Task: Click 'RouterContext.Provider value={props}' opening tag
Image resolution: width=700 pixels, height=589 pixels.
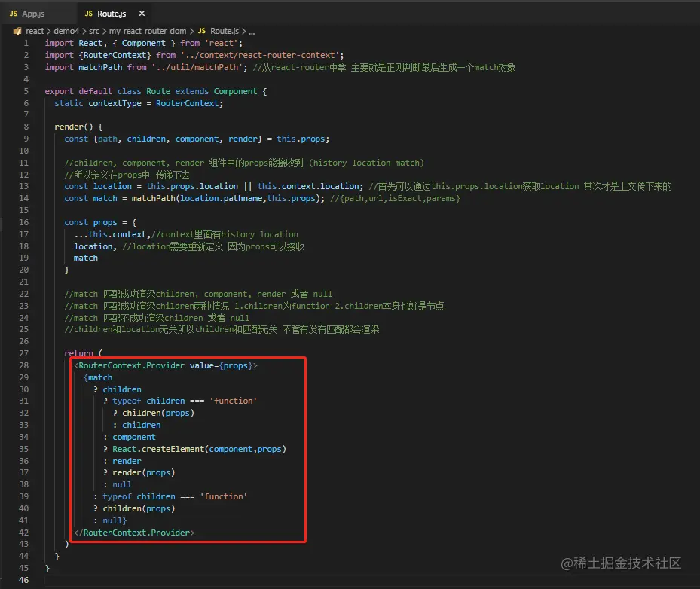Action: point(166,365)
